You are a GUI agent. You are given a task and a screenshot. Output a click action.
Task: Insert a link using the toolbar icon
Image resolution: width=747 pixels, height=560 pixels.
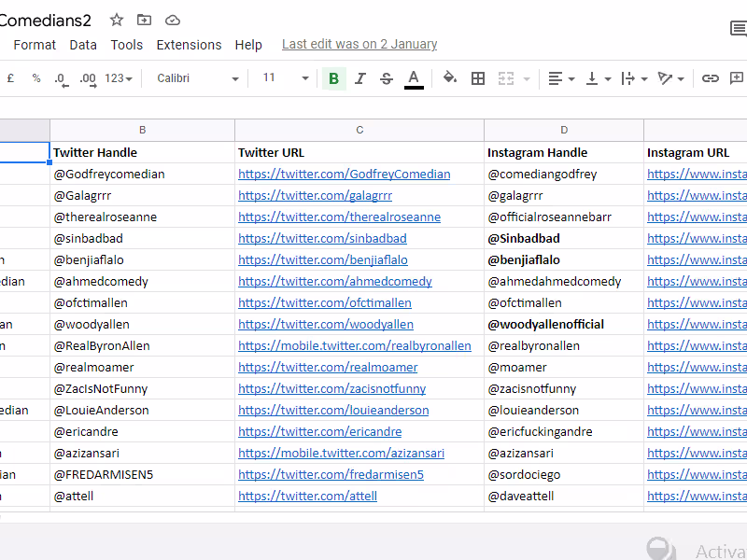tap(711, 78)
